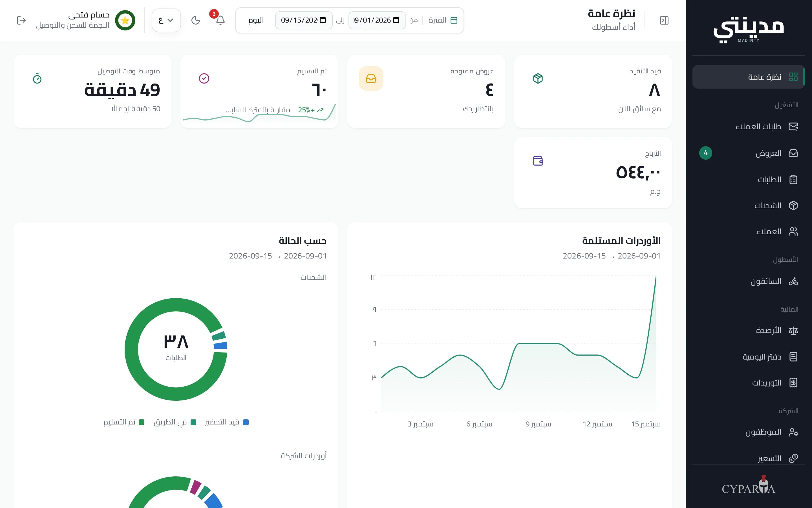
Task: Click the مدينتي logo
Action: tap(749, 30)
